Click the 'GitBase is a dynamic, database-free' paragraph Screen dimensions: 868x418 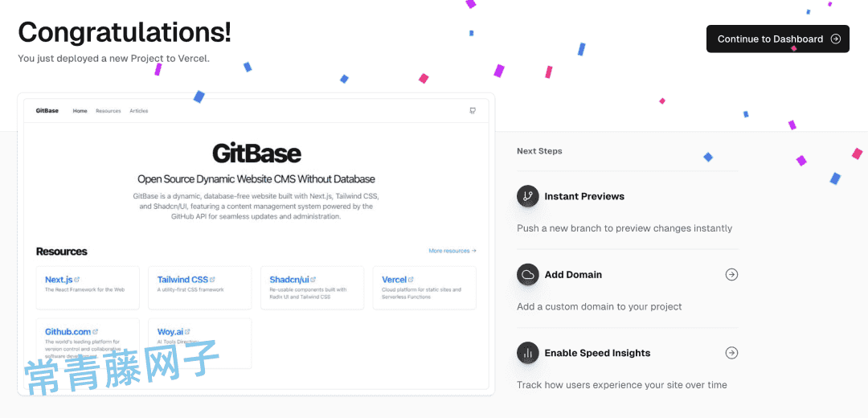tap(256, 207)
